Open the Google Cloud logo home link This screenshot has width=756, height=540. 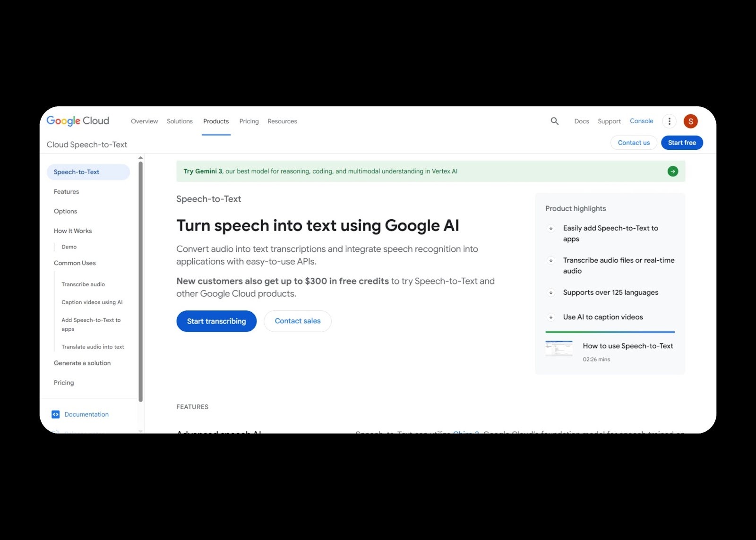click(x=77, y=121)
